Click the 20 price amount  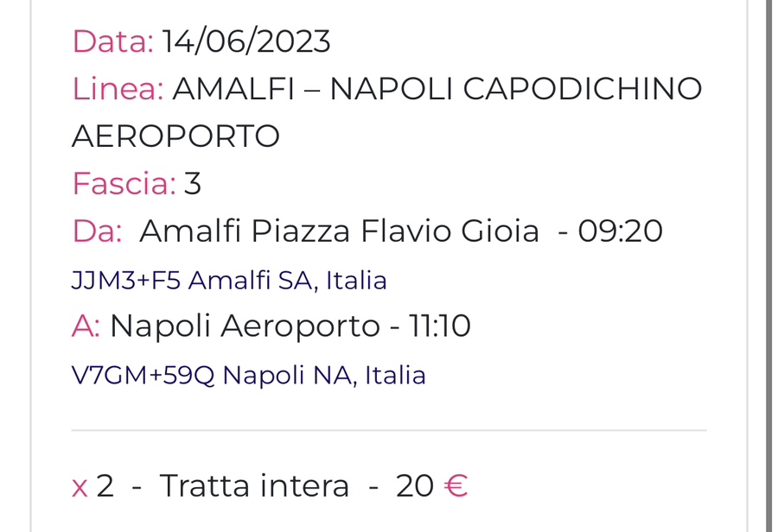coord(415,486)
